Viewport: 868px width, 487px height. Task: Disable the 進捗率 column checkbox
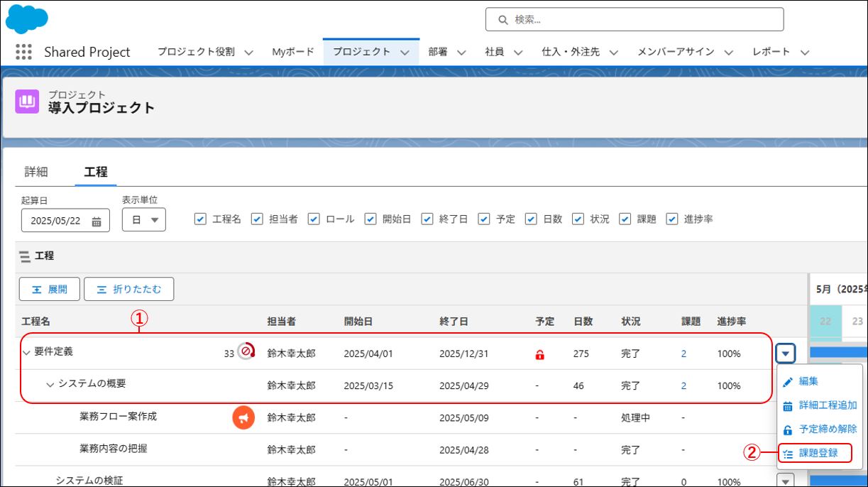tap(672, 219)
